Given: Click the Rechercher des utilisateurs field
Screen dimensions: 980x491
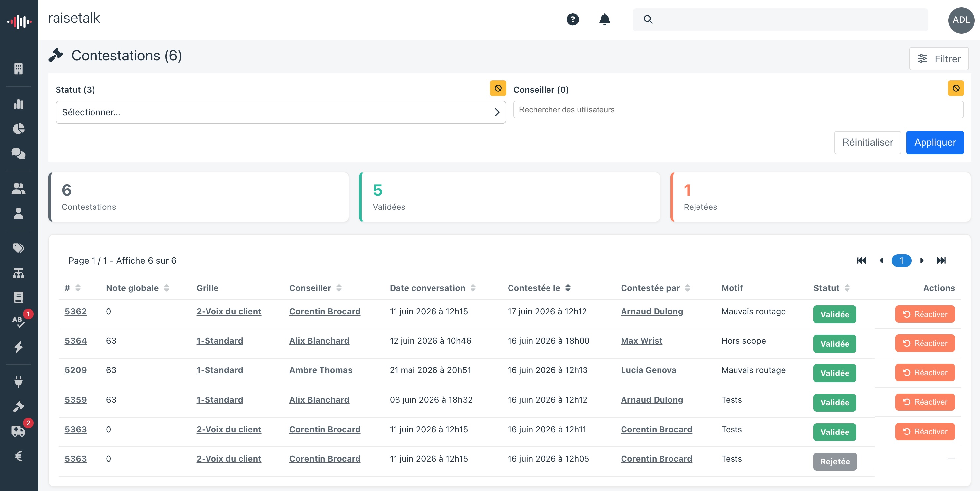Looking at the screenshot, I should pyautogui.click(x=738, y=110).
